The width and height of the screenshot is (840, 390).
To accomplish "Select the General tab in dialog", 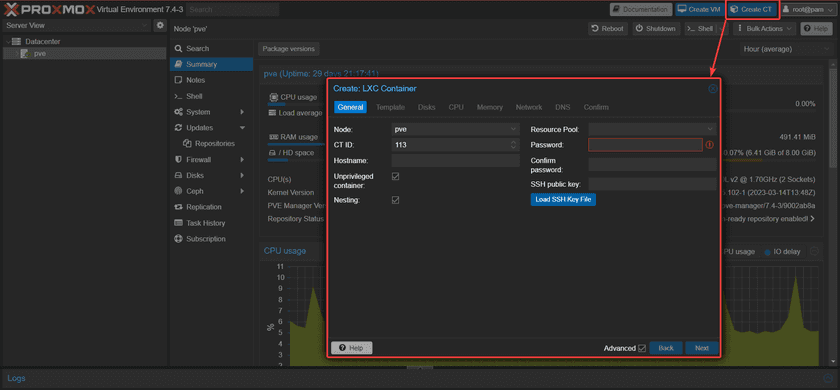I will click(350, 107).
